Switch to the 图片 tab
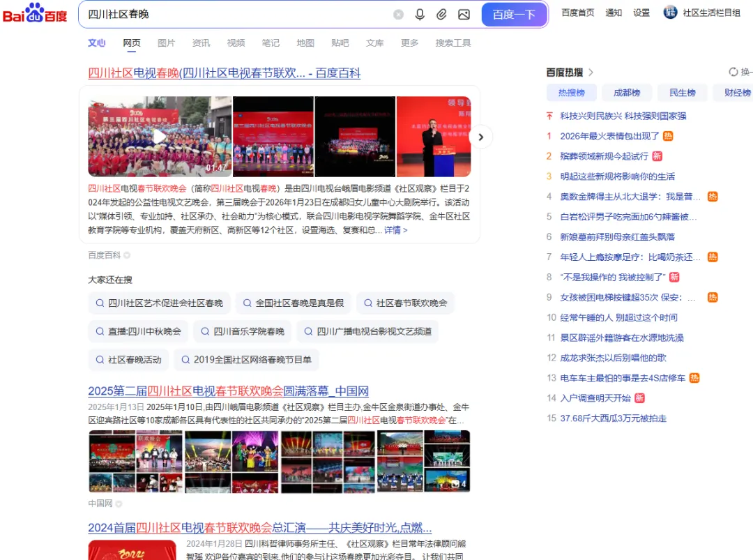 click(x=166, y=43)
